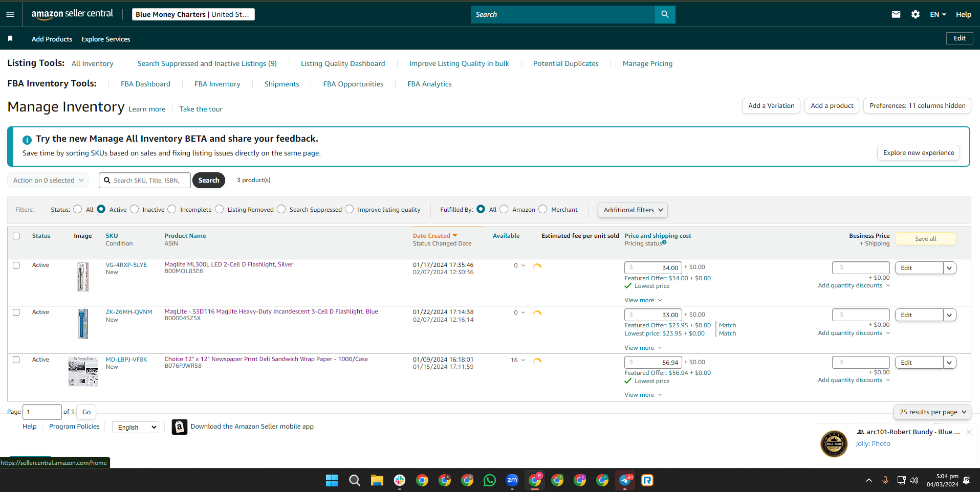The width and height of the screenshot is (980, 492).
Task: Select the Inactive status radio button
Action: (x=135, y=209)
